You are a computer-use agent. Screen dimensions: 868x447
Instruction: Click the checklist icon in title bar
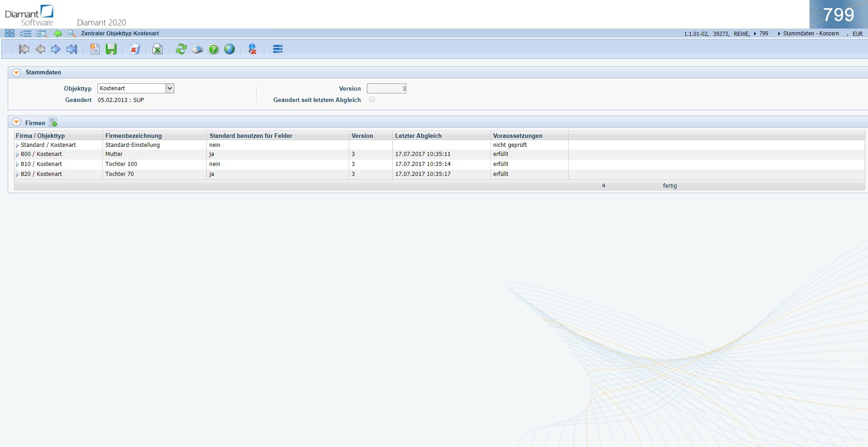click(x=26, y=34)
